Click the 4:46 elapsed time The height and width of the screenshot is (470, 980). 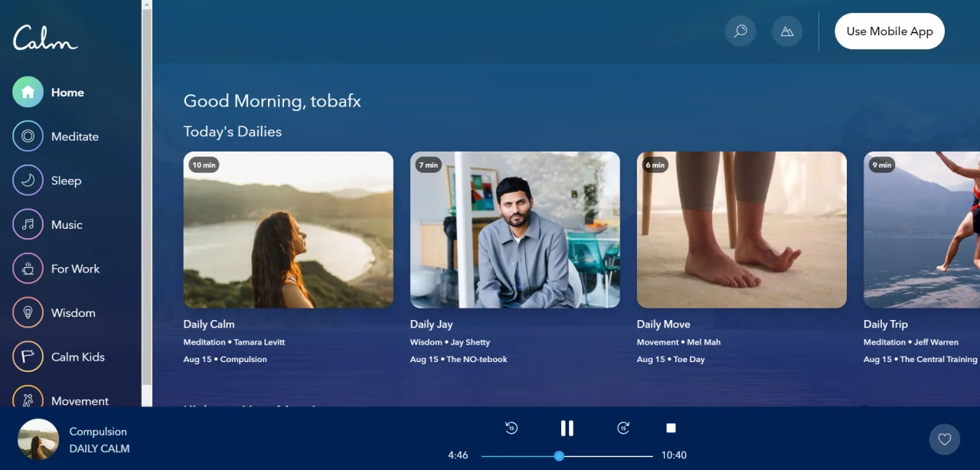(458, 455)
